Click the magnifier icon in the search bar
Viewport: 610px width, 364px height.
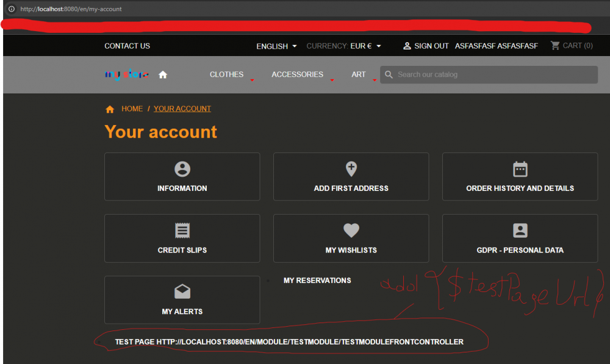[x=389, y=74]
